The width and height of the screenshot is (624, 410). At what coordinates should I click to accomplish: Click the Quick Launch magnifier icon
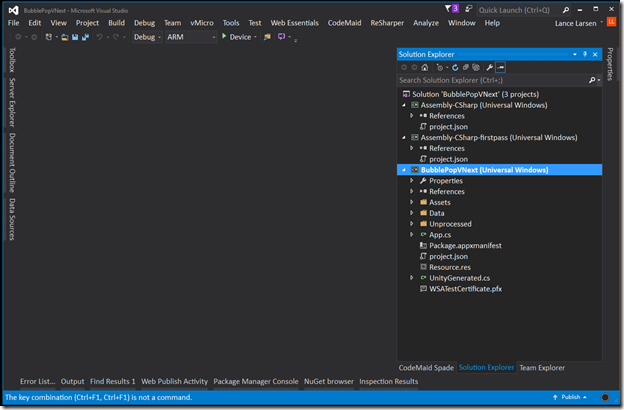(x=566, y=10)
